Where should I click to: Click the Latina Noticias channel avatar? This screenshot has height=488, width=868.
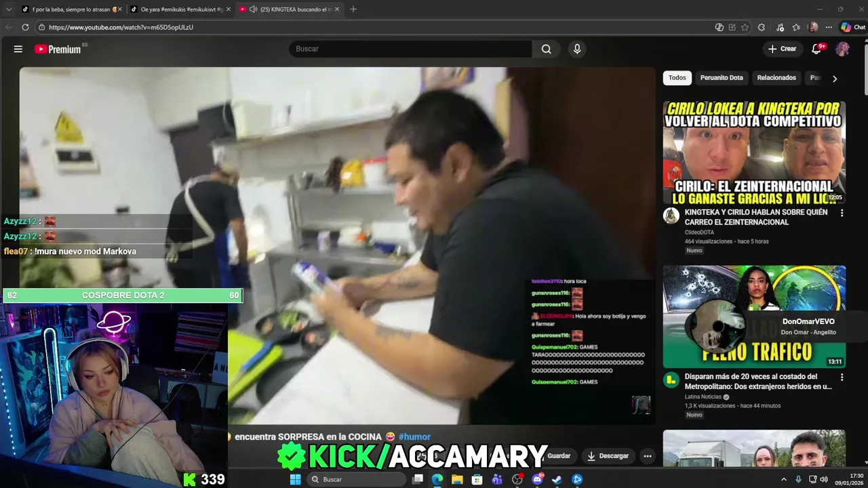671,381
